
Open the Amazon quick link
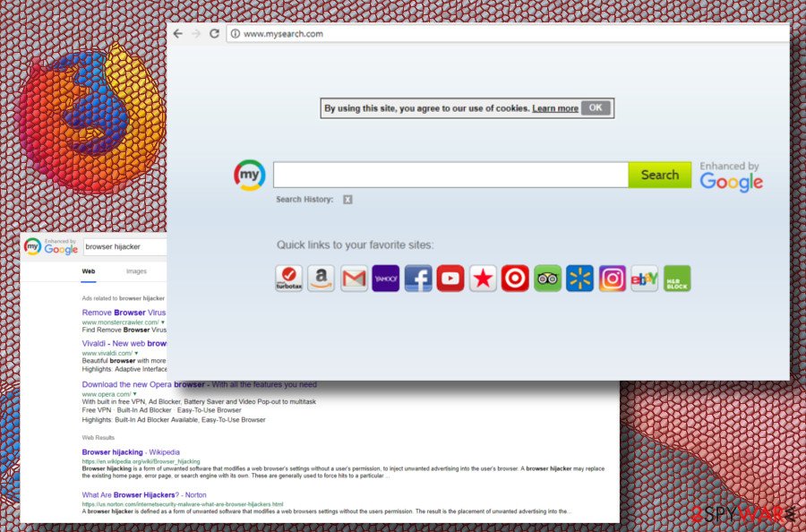click(x=322, y=279)
